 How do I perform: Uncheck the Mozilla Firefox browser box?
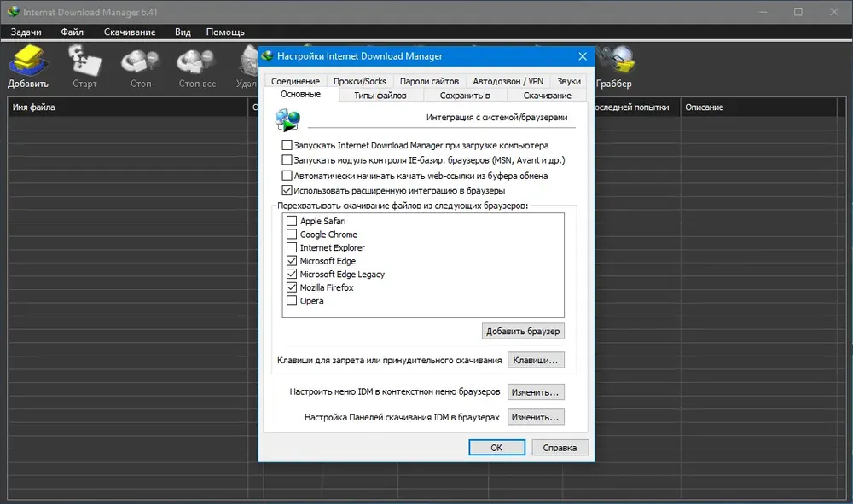coord(292,287)
